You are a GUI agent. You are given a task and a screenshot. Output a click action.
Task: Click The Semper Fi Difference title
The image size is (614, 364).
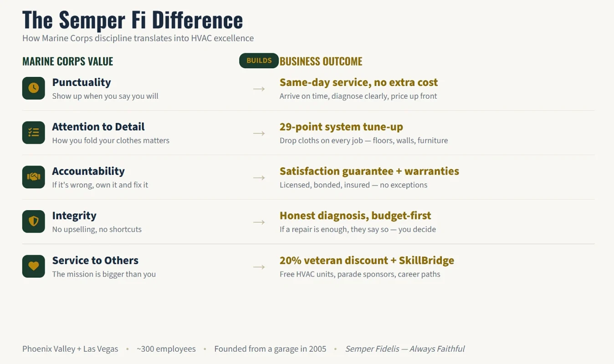(133, 20)
